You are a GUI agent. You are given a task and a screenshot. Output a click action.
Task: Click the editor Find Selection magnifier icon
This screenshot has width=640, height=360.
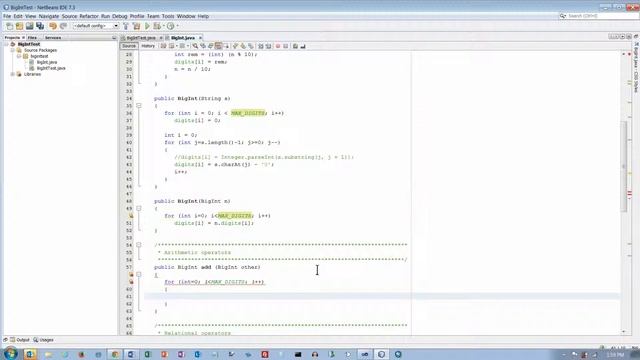195,46
